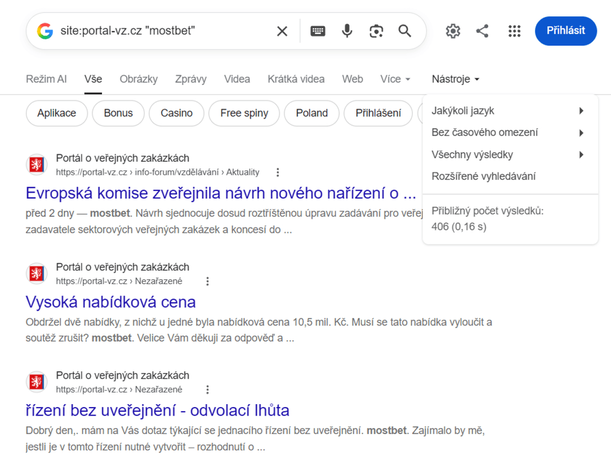Screen dimensions: 611x466
Task: Select the Poland filter chip
Action: 312,113
